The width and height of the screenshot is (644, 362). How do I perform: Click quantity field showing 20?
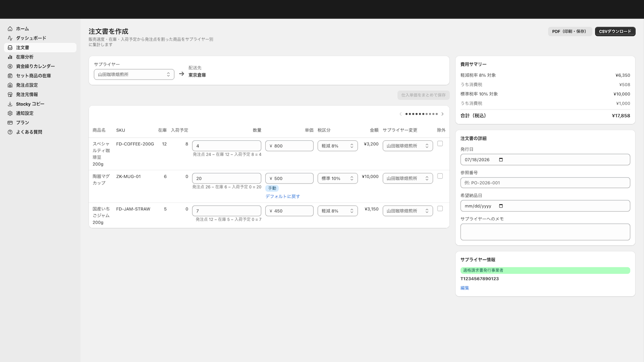227,179
